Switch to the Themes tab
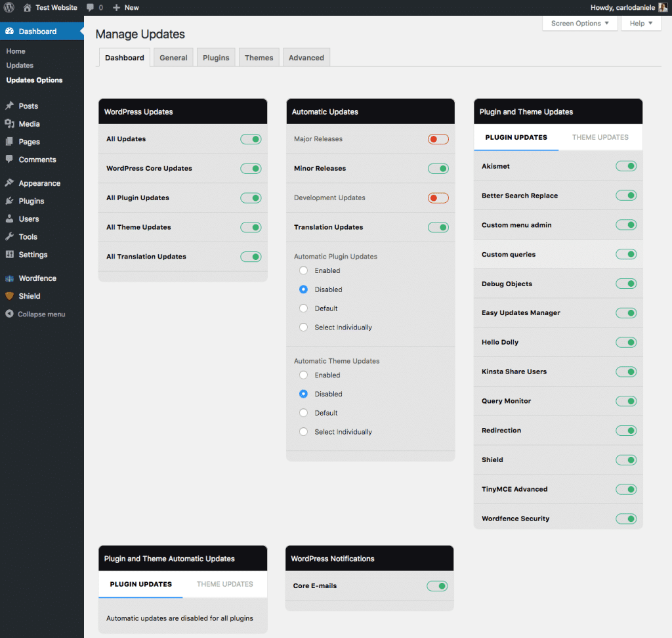 pyautogui.click(x=259, y=57)
